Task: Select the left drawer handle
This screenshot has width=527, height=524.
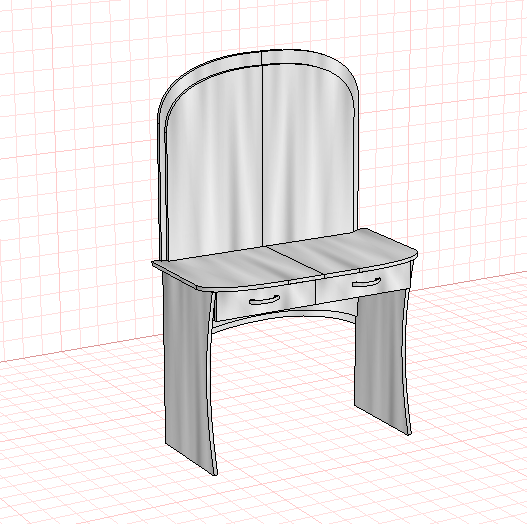Action: click(265, 300)
